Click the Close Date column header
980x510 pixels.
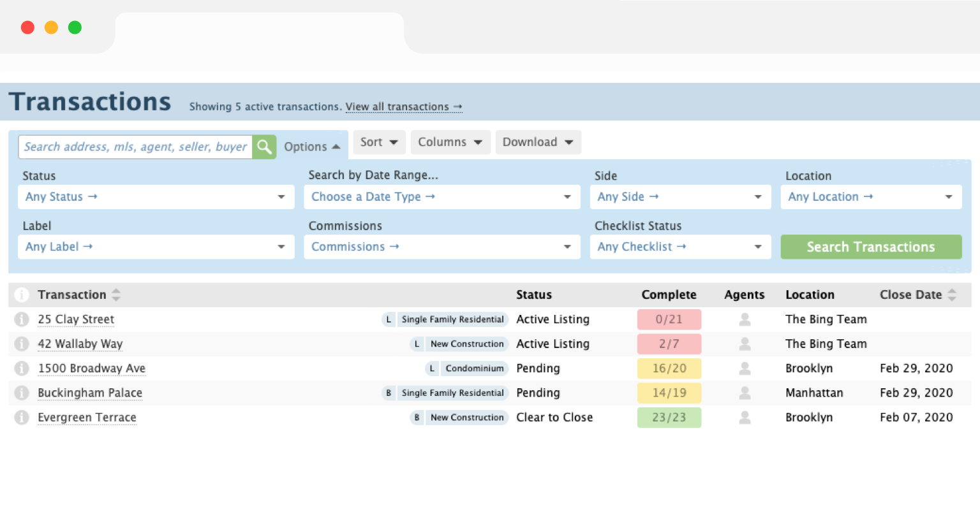coord(911,295)
